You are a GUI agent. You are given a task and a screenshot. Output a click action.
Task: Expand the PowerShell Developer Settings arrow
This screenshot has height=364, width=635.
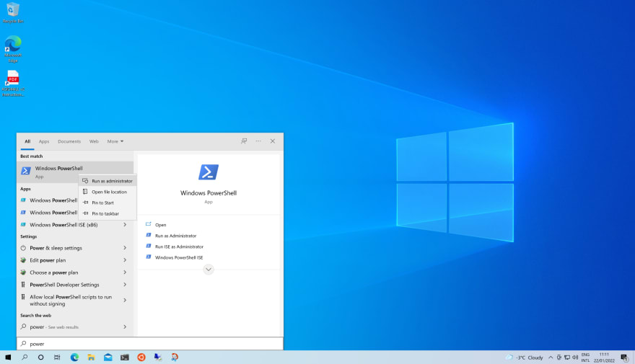point(125,284)
